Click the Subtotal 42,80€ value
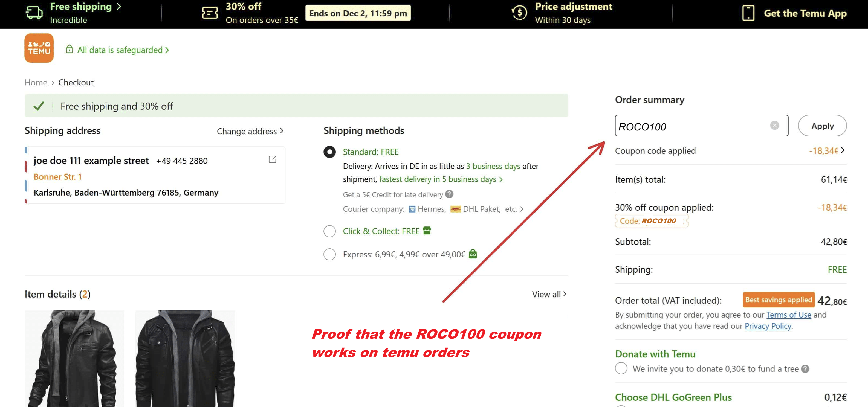This screenshot has height=407, width=868. coord(834,242)
